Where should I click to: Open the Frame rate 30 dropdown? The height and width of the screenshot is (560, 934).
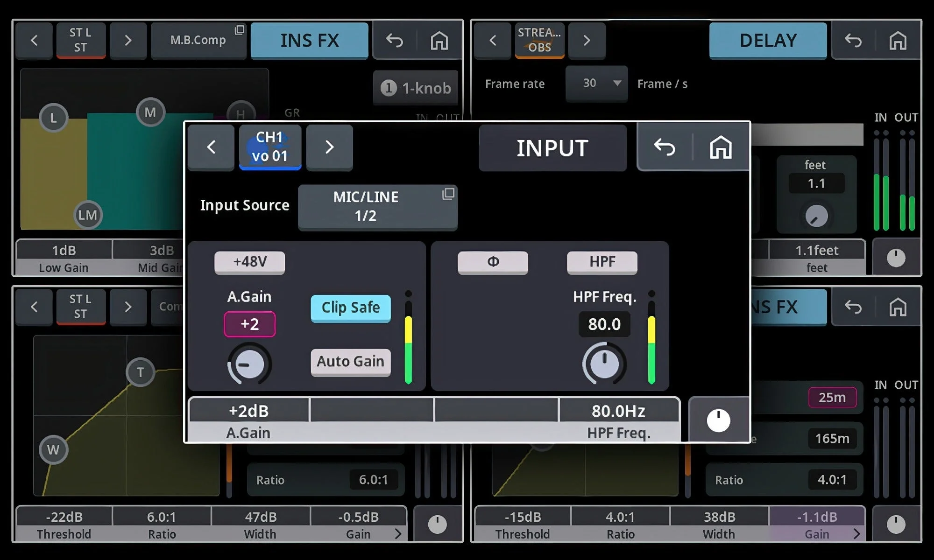596,84
